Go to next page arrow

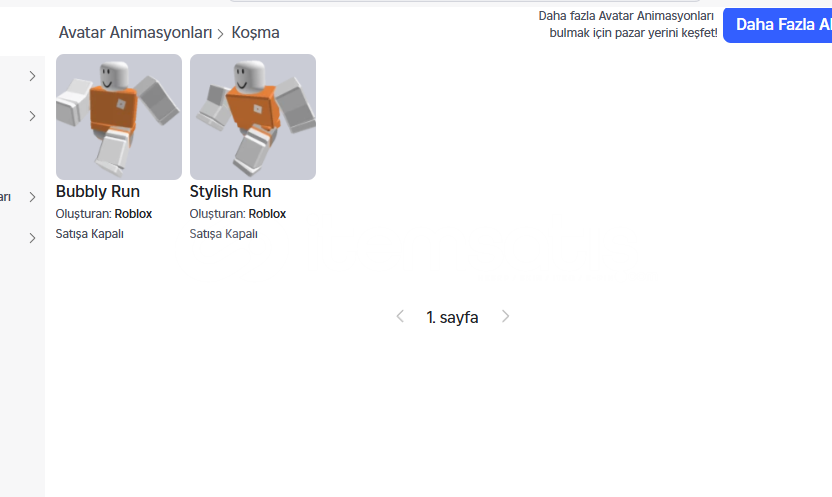[505, 317]
